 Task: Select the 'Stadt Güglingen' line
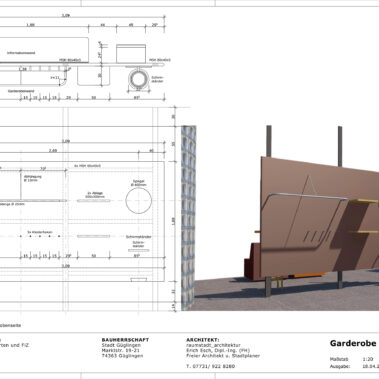(x=121, y=345)
